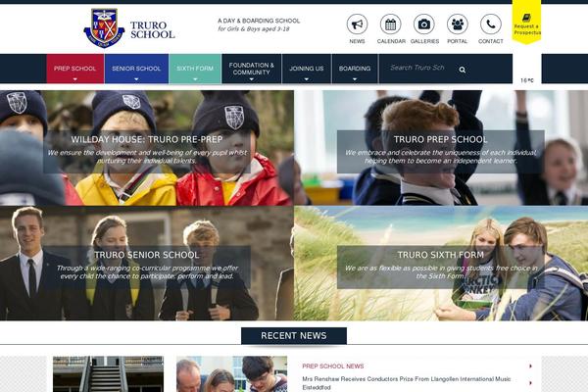The height and width of the screenshot is (392, 588).
Task: Click the 'A Day & Boarding School' tagline
Action: pyautogui.click(x=259, y=21)
